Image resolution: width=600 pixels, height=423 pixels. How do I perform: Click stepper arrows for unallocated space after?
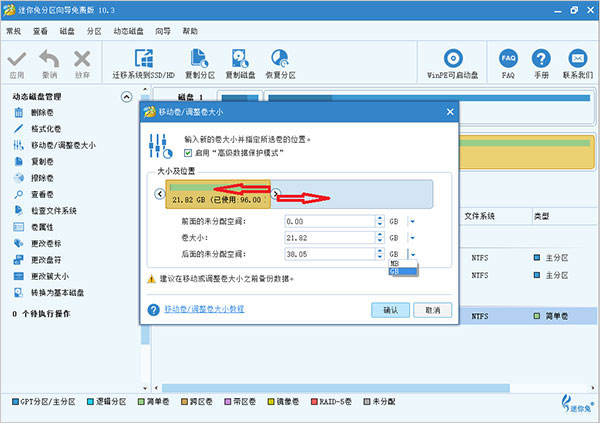pyautogui.click(x=380, y=254)
